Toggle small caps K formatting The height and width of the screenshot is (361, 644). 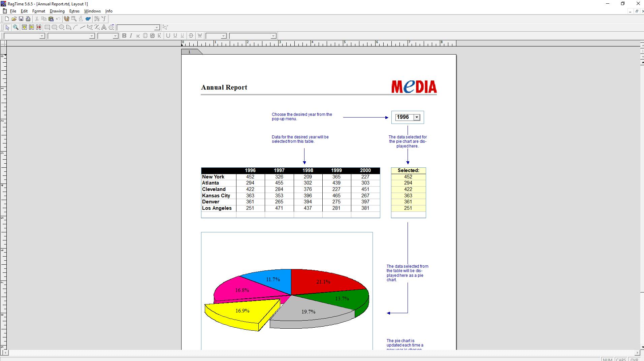(138, 36)
